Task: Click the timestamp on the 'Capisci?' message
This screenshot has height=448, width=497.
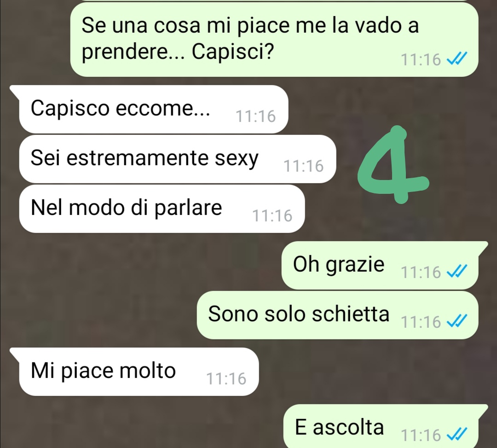Action: pyautogui.click(x=421, y=59)
